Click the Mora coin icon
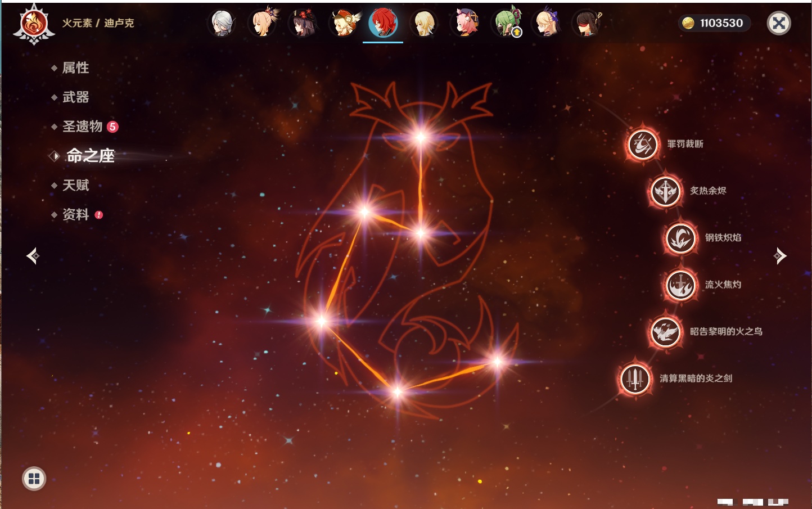This screenshot has height=509, width=812. (688, 23)
